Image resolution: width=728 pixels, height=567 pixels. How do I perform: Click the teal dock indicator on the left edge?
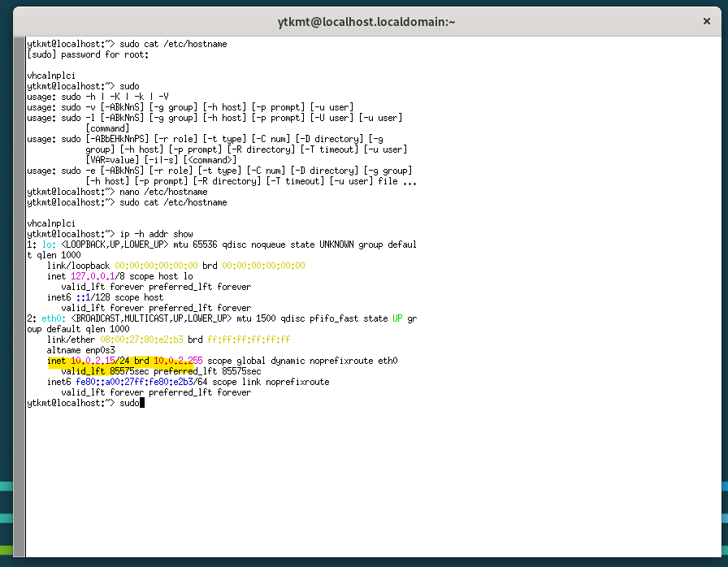(5, 486)
